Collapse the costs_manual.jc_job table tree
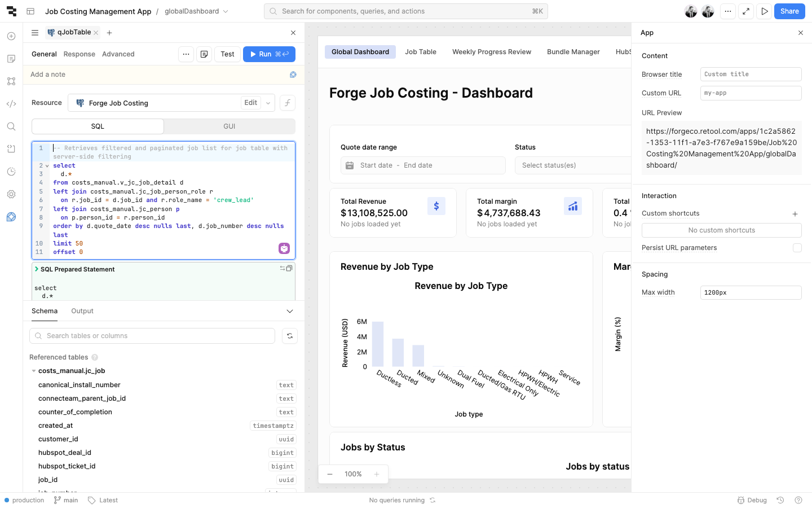Image resolution: width=812 pixels, height=508 pixels. point(34,371)
